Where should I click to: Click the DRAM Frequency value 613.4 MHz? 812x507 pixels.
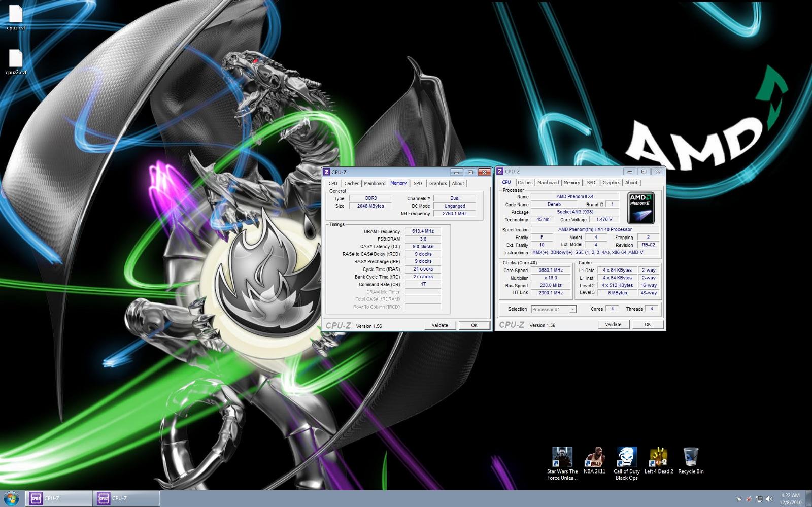[423, 231]
